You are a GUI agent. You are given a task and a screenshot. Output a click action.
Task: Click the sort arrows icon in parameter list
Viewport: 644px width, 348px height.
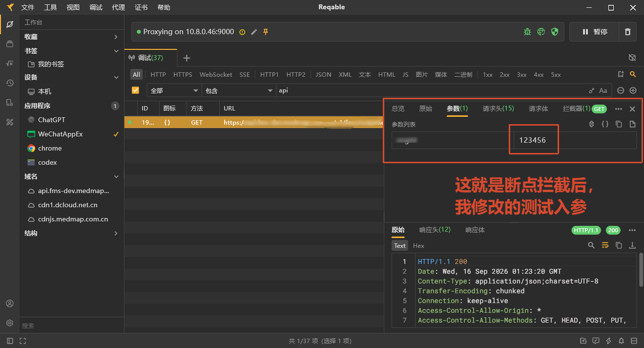(x=591, y=124)
